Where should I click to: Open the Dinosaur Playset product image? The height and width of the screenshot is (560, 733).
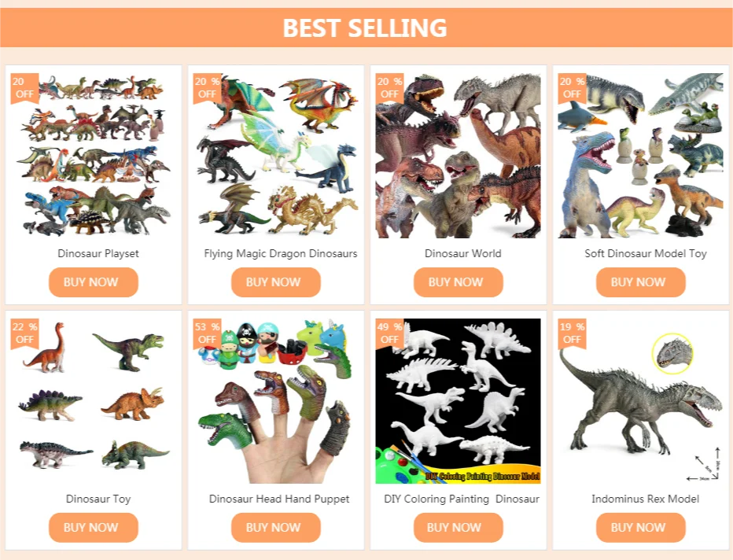click(x=94, y=155)
